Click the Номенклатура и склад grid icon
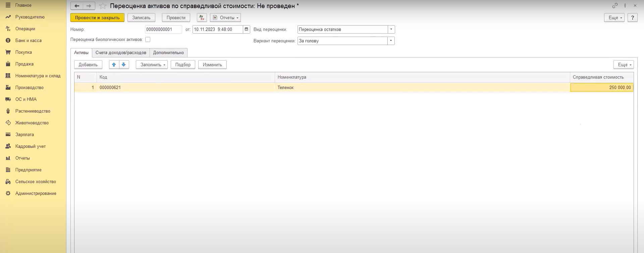The height and width of the screenshot is (253, 644). pyautogui.click(x=8, y=76)
